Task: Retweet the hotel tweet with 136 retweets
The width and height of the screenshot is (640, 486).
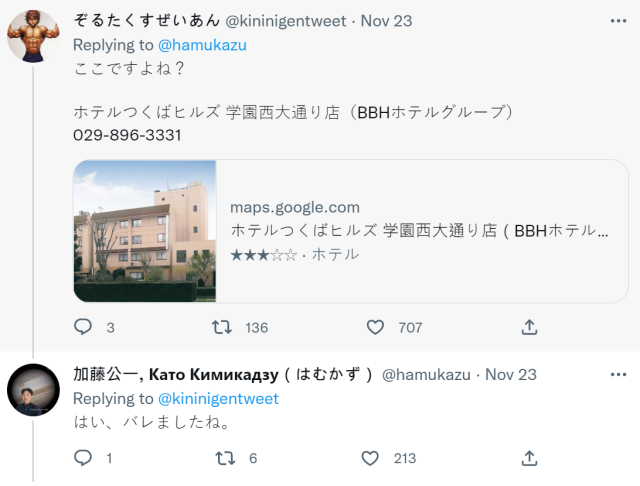Action: point(224,327)
